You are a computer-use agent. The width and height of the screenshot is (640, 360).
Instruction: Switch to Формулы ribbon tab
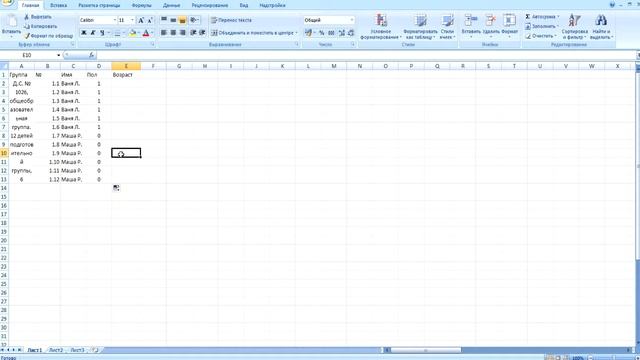pos(141,5)
